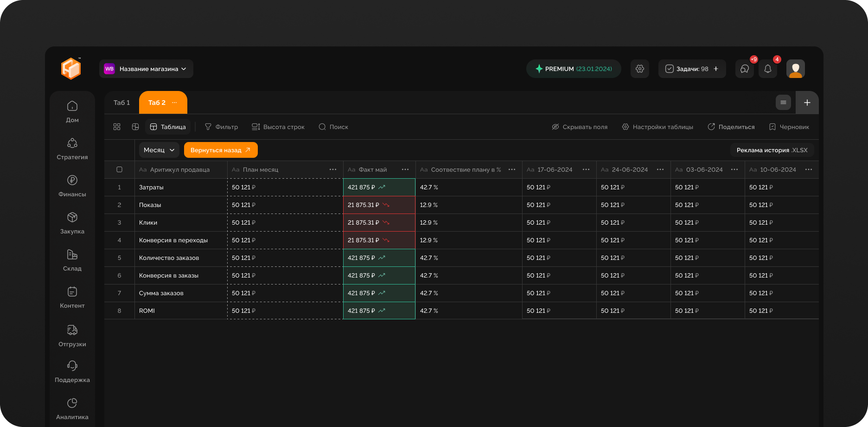Click the notifications bell icon

click(768, 69)
